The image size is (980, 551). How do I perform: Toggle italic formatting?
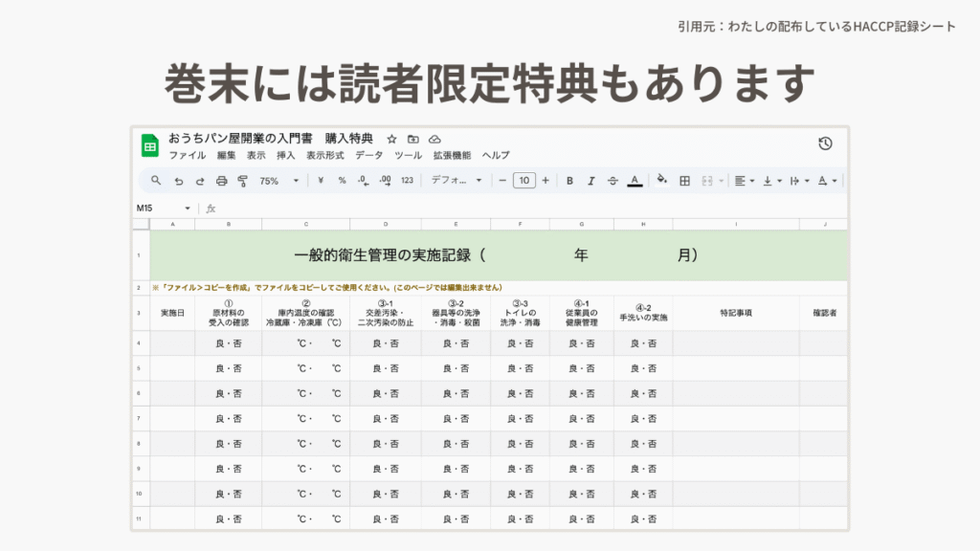point(590,181)
